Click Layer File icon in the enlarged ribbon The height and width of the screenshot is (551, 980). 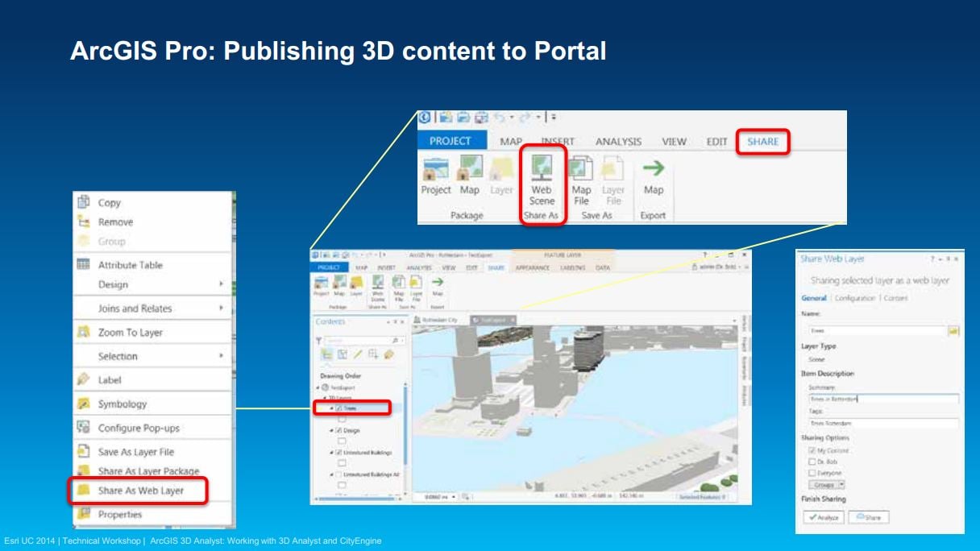(x=613, y=168)
